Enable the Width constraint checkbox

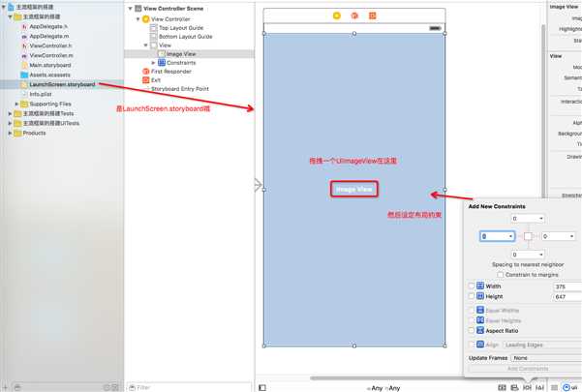coord(472,286)
